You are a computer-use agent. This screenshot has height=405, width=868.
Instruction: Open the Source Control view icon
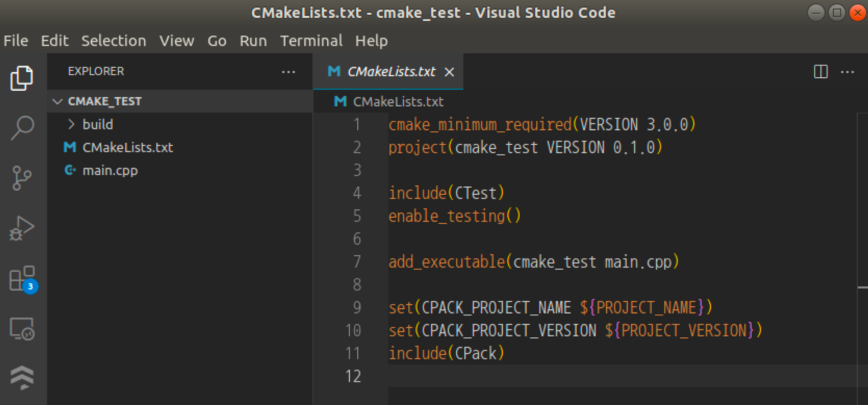click(22, 178)
